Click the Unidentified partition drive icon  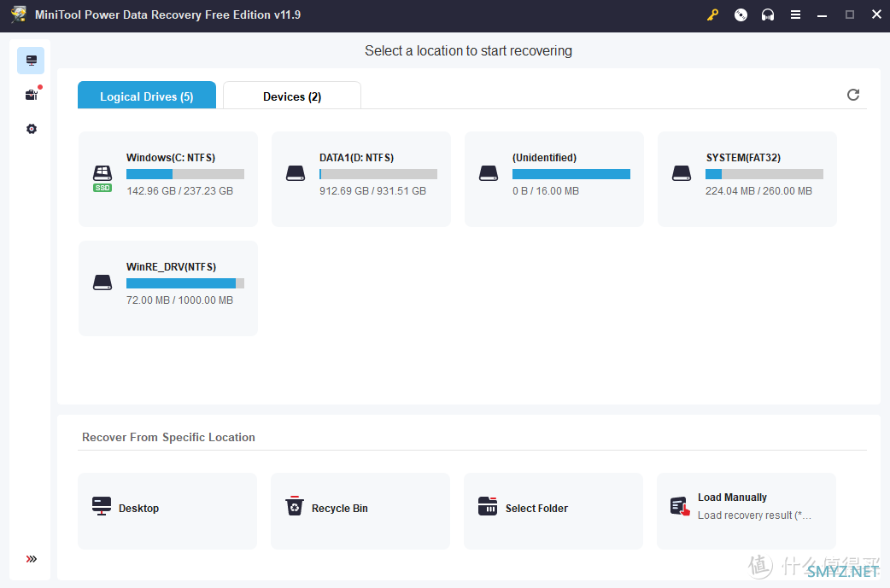(489, 173)
